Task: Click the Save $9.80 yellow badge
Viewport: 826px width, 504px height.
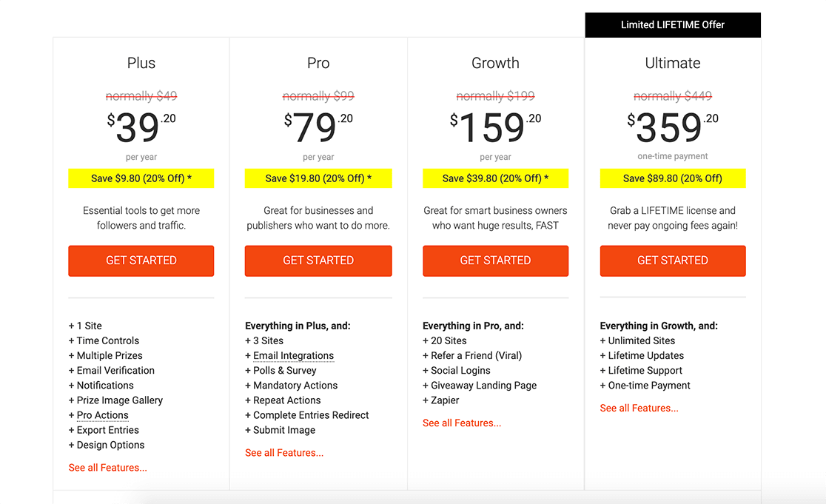Action: coord(141,178)
